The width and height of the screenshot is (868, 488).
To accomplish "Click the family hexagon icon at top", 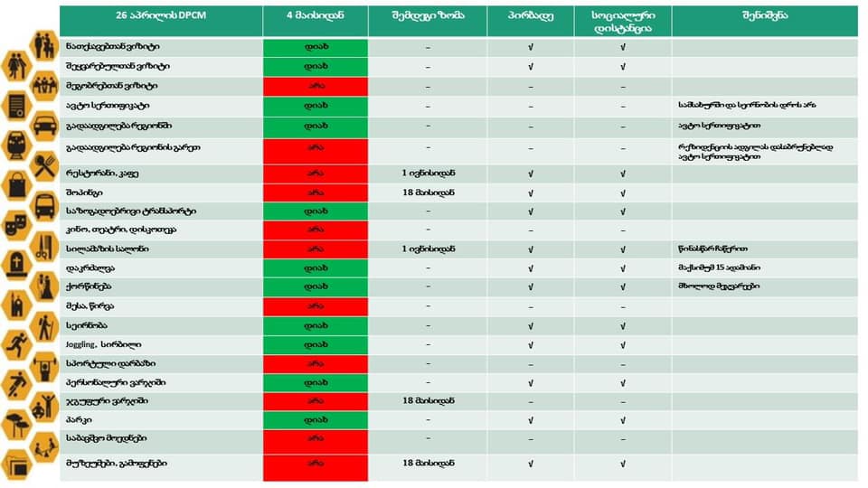I will click(44, 44).
